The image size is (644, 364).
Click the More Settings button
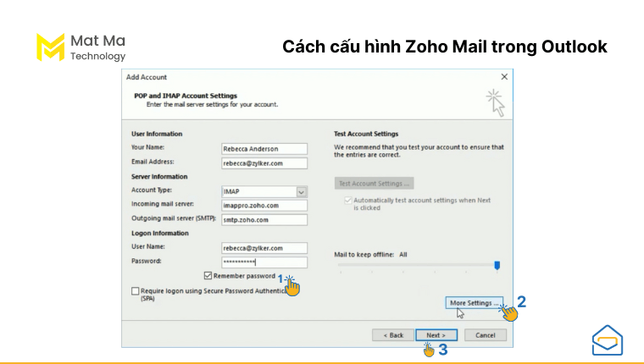[x=474, y=303]
